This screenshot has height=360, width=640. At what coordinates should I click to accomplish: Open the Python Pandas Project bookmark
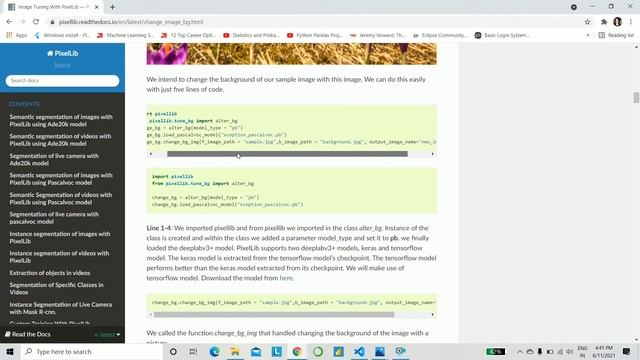[x=315, y=36]
